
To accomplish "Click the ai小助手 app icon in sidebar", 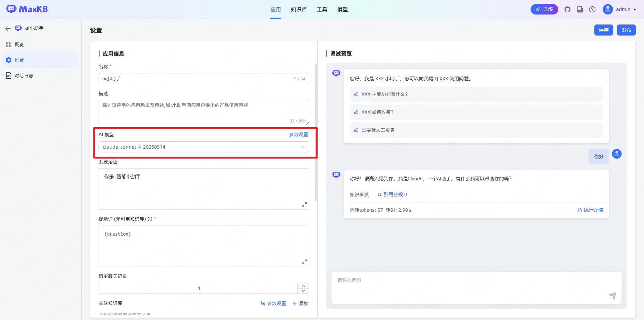I will coord(18,28).
